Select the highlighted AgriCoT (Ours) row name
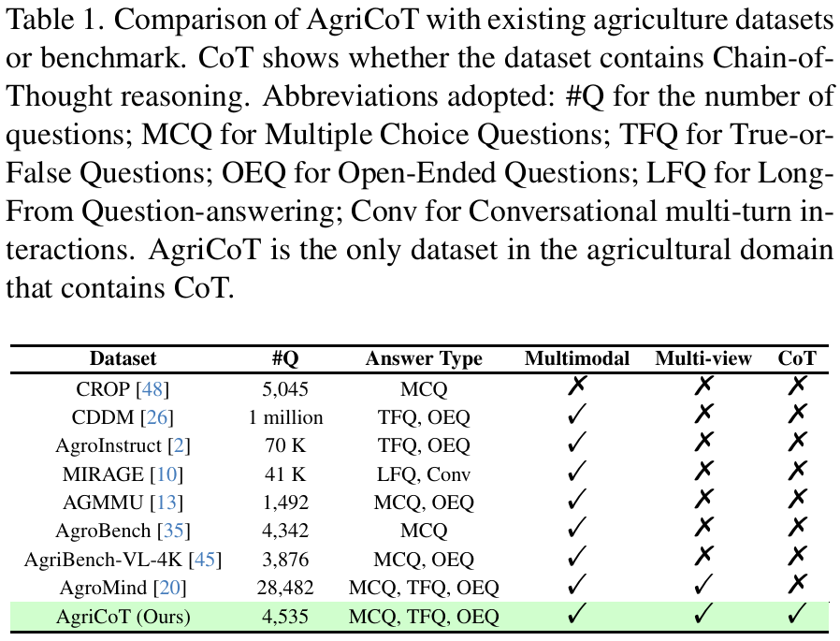Image resolution: width=840 pixels, height=641 pixels. point(124,617)
